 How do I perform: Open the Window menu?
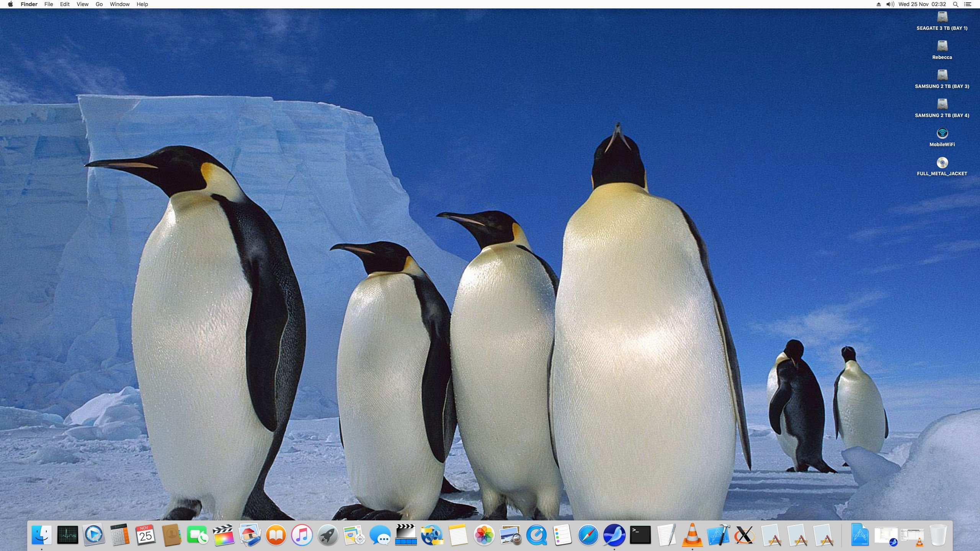pos(119,4)
